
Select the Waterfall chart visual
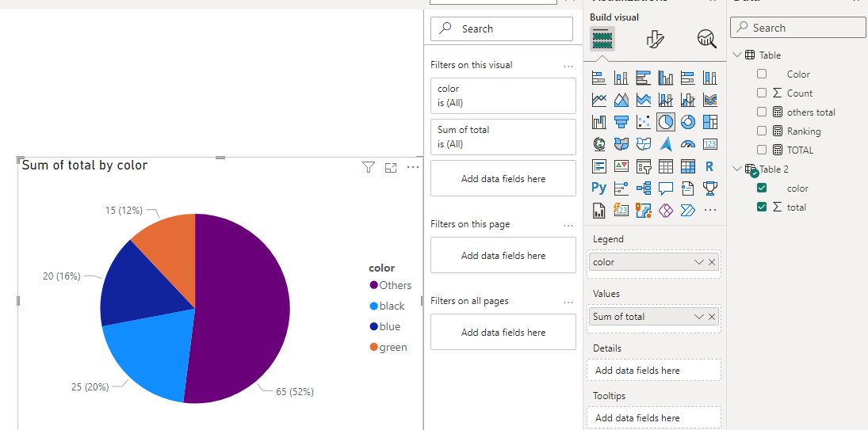pos(599,122)
